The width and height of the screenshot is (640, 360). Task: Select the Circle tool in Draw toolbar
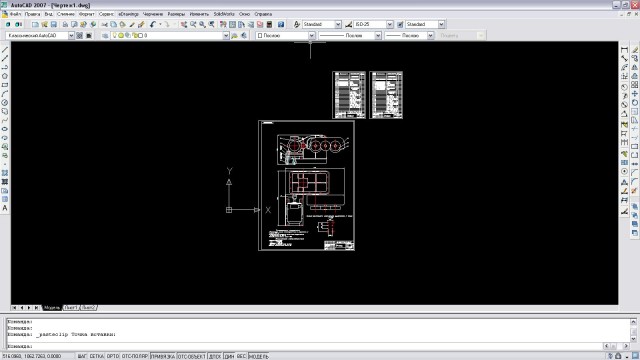(x=5, y=102)
